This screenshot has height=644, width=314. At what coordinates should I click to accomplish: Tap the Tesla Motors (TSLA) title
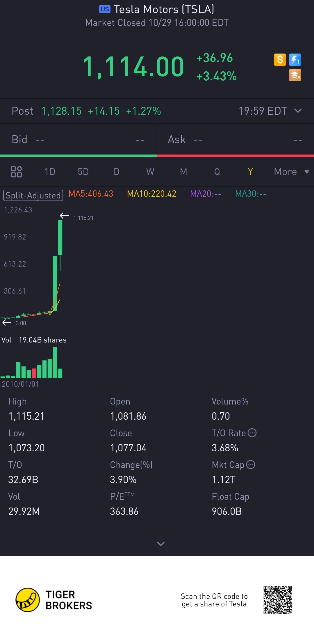(x=164, y=9)
